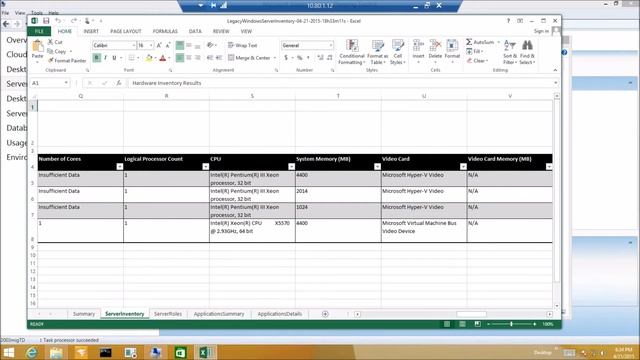Open Conditional Formatting menu

point(352,52)
